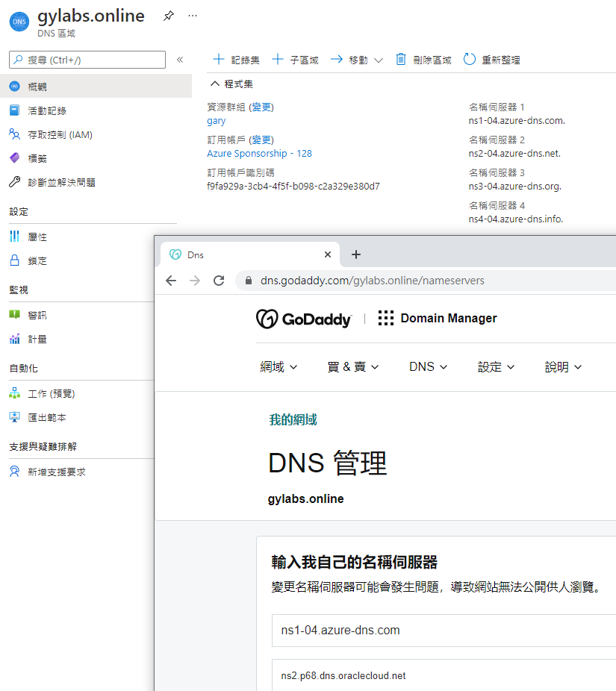
Task: Collapse the 程式集 essentials section
Action: pos(232,84)
